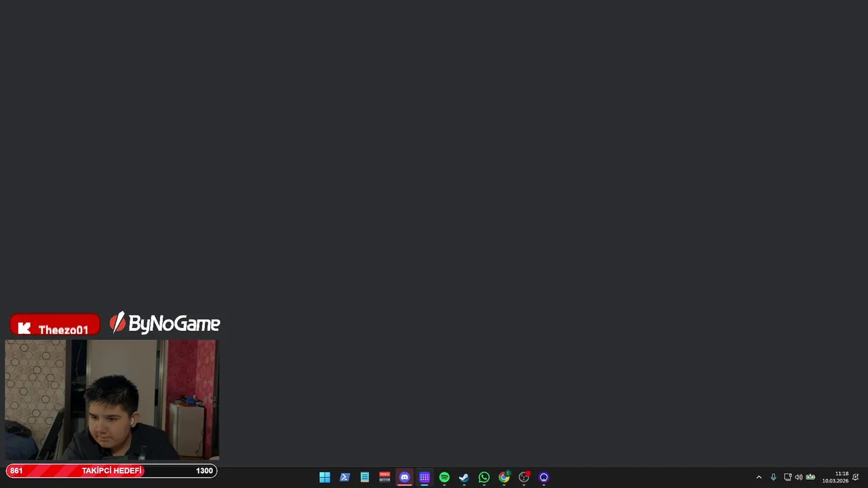This screenshot has width=868, height=488.
Task: Click the battery charging tray icon
Action: [810, 477]
